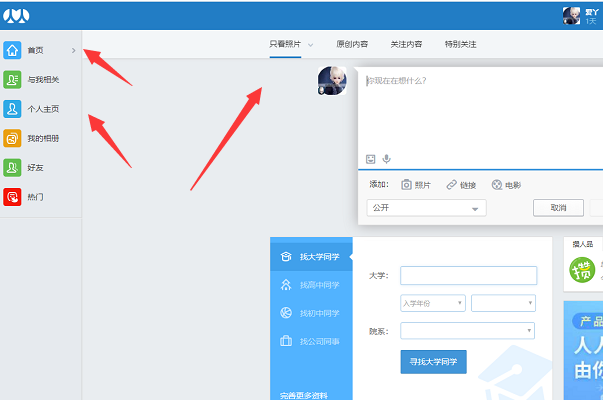Add 链接 link to the post
This screenshot has height=400, width=603.
461,185
